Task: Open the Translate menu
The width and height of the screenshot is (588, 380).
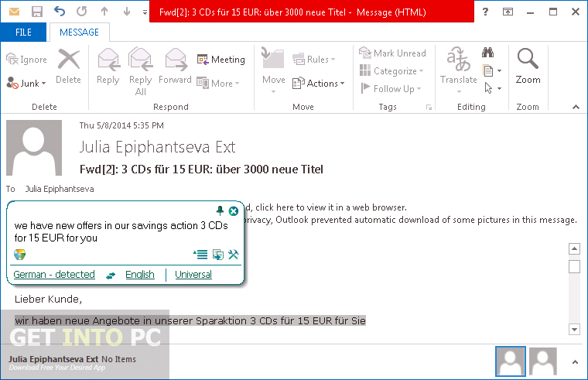Action: point(458,70)
